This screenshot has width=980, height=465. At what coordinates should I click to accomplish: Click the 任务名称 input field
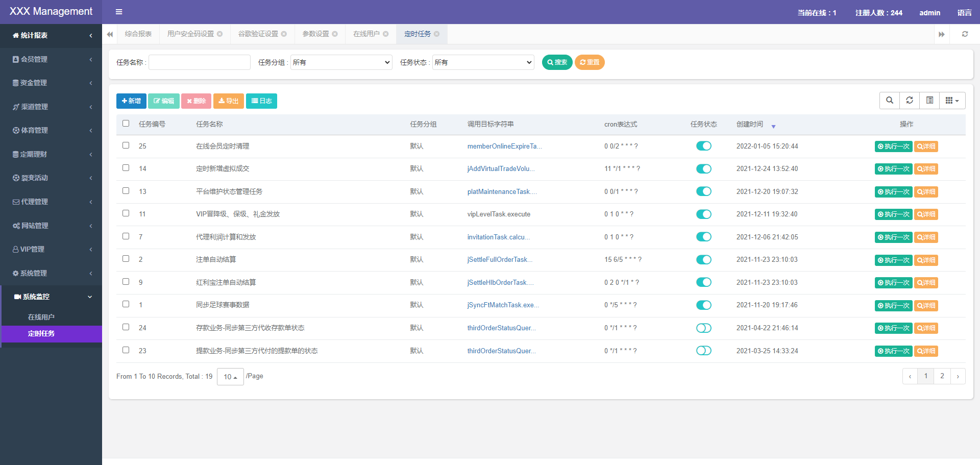200,62
